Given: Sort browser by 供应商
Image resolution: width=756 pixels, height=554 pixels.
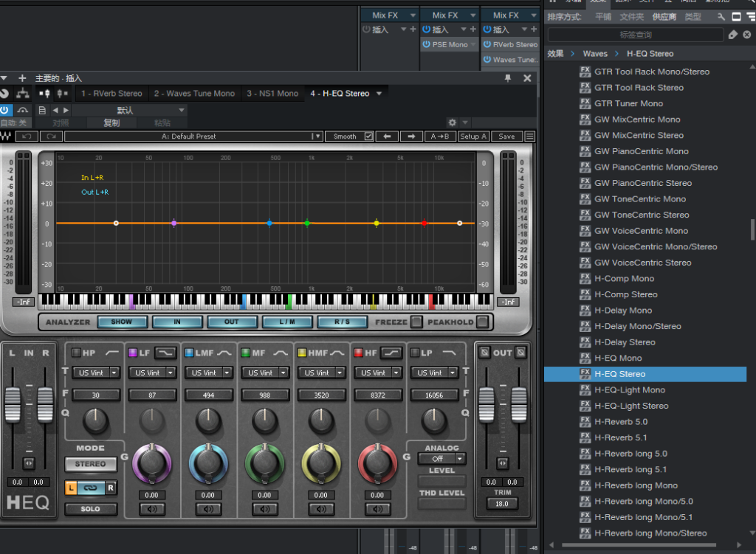Looking at the screenshot, I should (664, 17).
